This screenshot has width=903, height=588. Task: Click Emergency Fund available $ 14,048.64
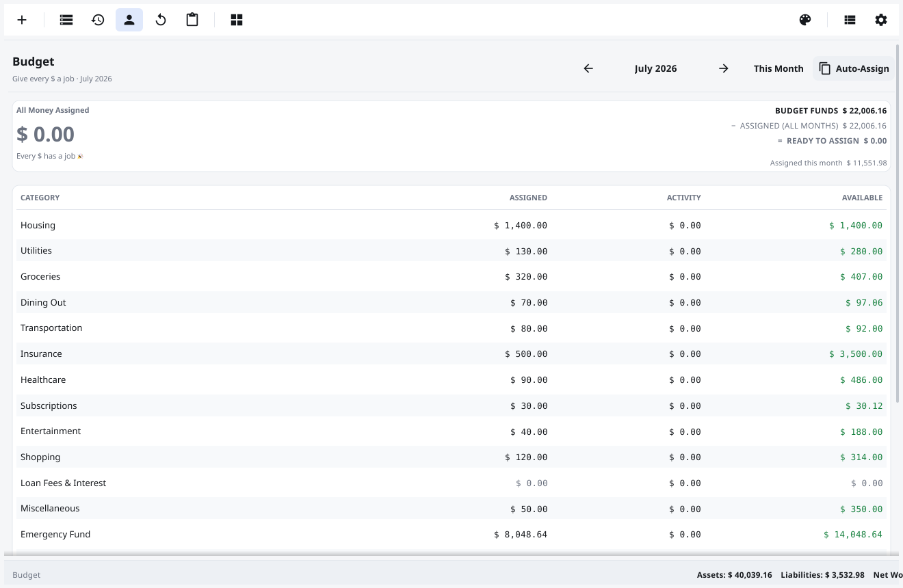[x=853, y=535]
